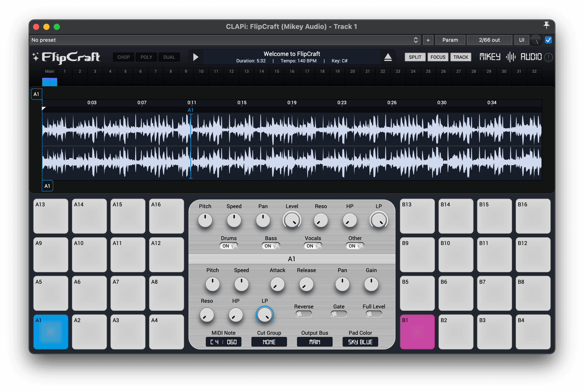Click the FlipCraft sparkle logo icon
This screenshot has height=392, width=584.
coord(36,57)
